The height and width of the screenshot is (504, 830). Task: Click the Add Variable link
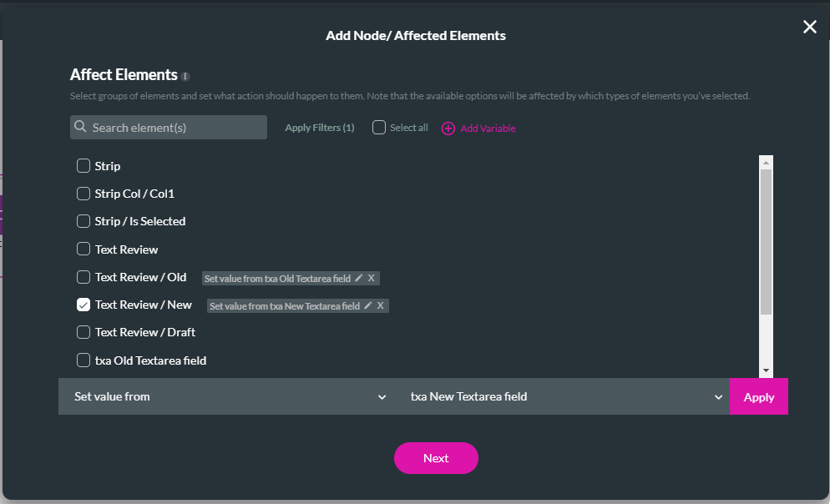pyautogui.click(x=487, y=128)
